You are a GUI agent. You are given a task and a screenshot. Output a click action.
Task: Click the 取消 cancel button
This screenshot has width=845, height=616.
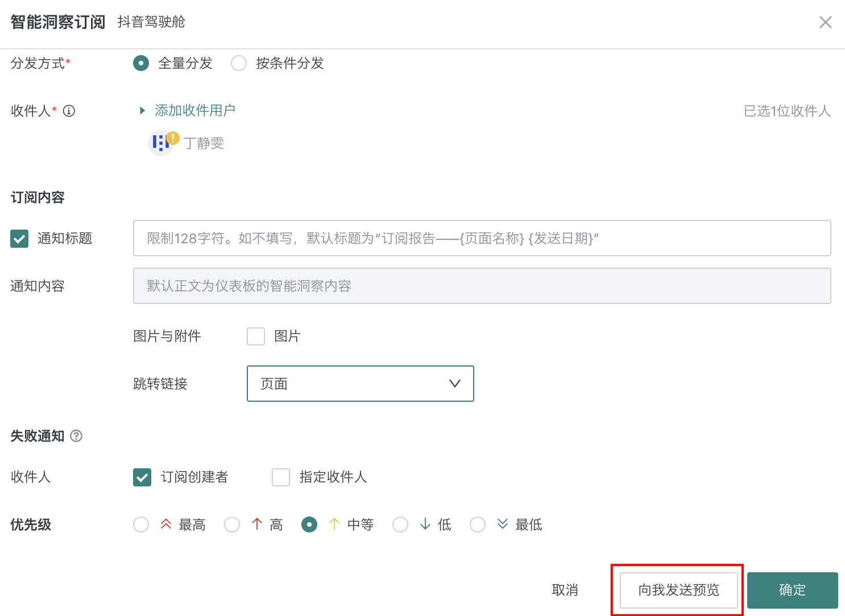(x=565, y=590)
